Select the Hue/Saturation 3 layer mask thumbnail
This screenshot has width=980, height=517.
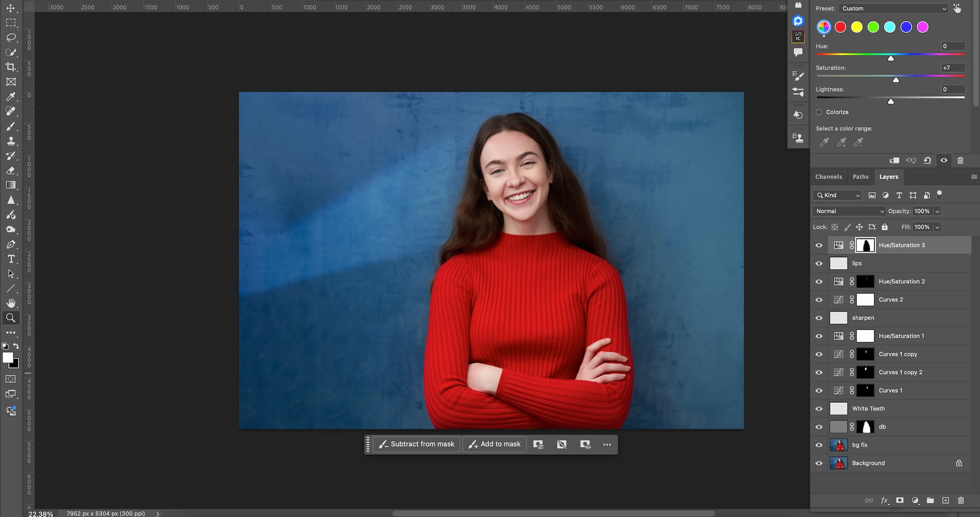point(865,245)
